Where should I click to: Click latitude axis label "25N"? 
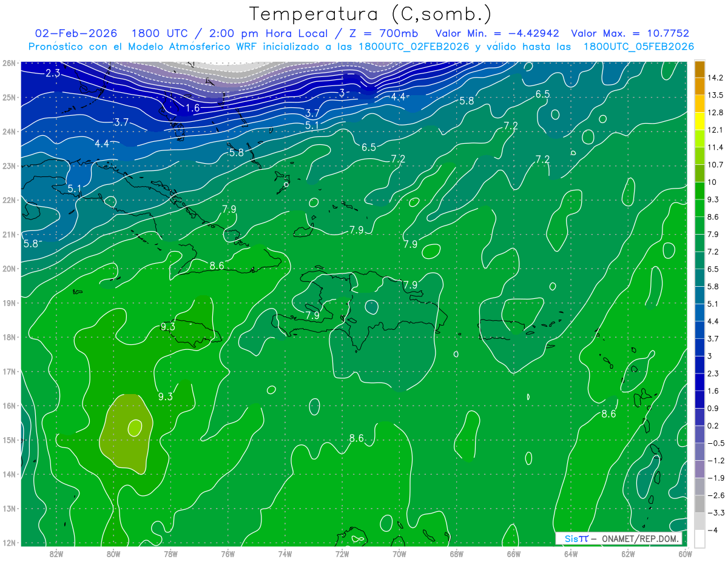click(8, 97)
